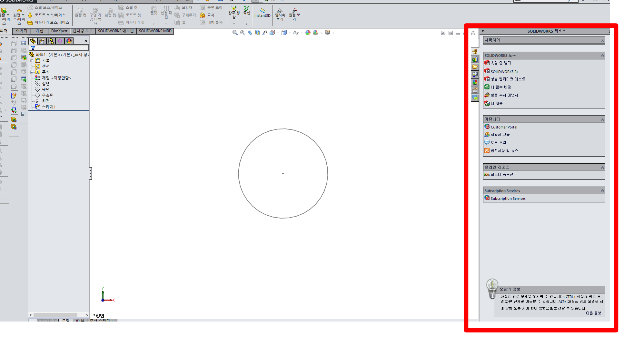Click the Zoom to Fit magnifier icon
644x358 pixels.
pyautogui.click(x=235, y=33)
